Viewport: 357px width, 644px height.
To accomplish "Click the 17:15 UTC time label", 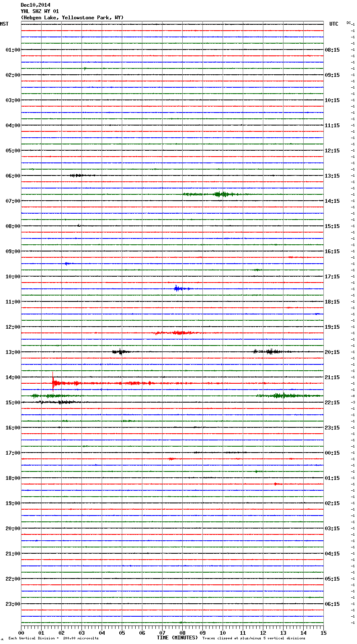I will coord(332,277).
